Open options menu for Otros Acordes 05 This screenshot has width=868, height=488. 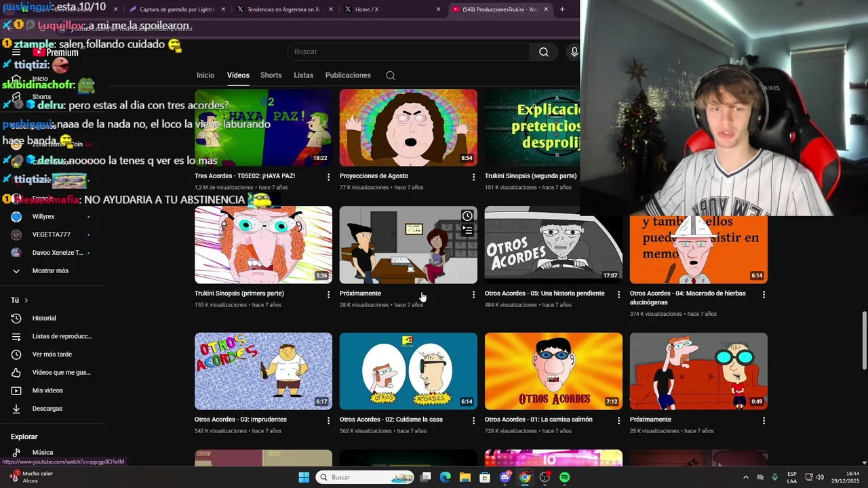pos(618,295)
